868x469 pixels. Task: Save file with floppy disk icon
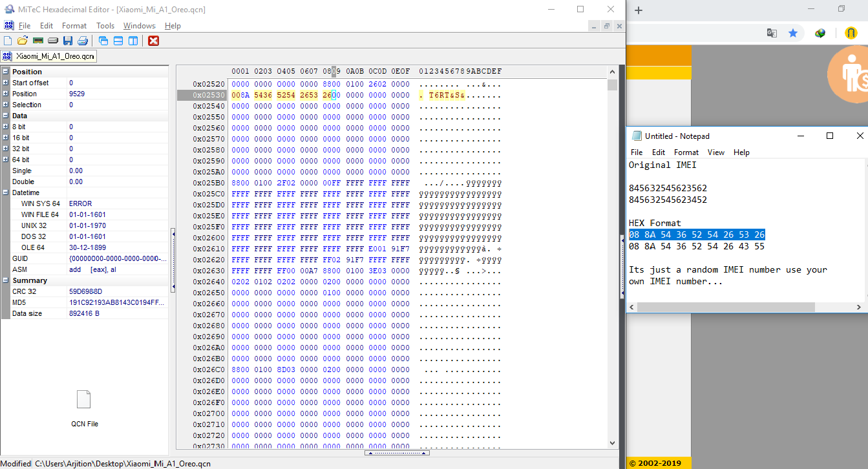[x=68, y=41]
